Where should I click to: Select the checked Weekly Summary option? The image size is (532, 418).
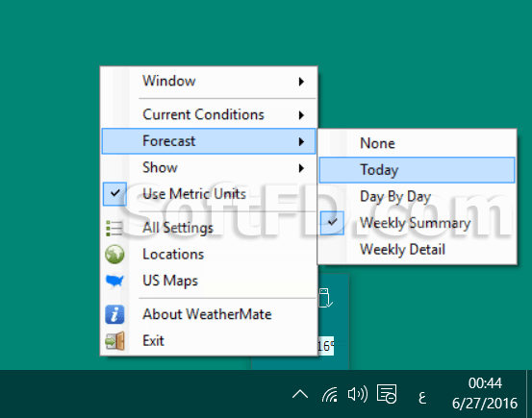[417, 223]
